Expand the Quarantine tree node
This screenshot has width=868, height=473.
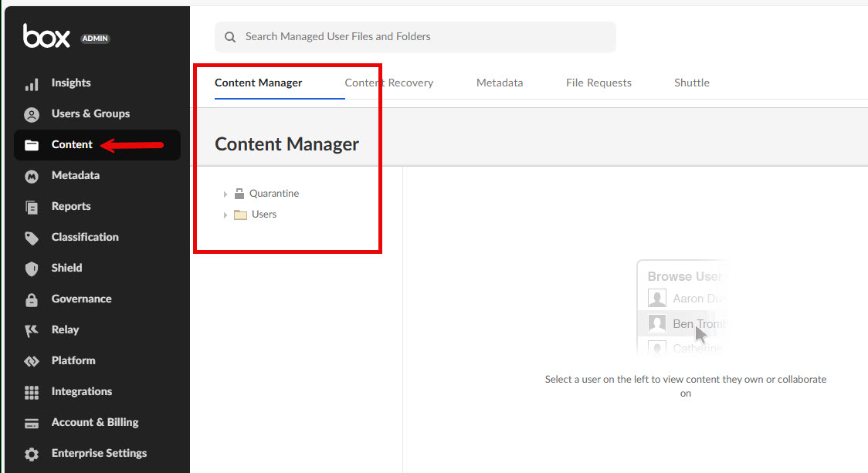[225, 194]
